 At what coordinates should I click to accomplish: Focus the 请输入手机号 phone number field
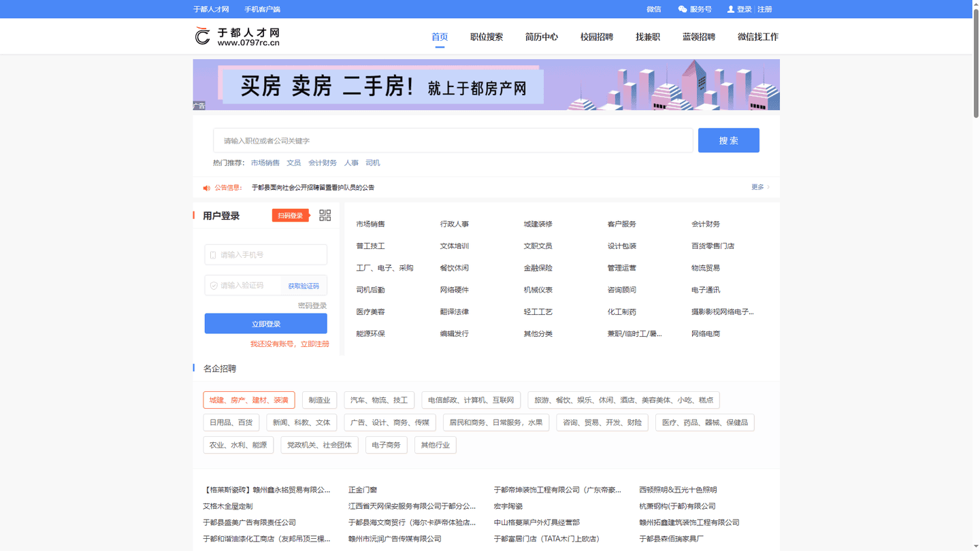266,254
